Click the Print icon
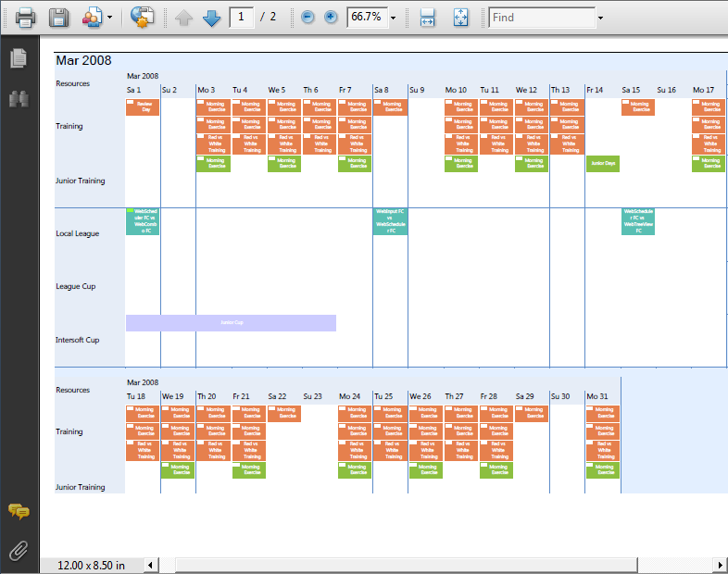The height and width of the screenshot is (574, 728). pos(25,18)
